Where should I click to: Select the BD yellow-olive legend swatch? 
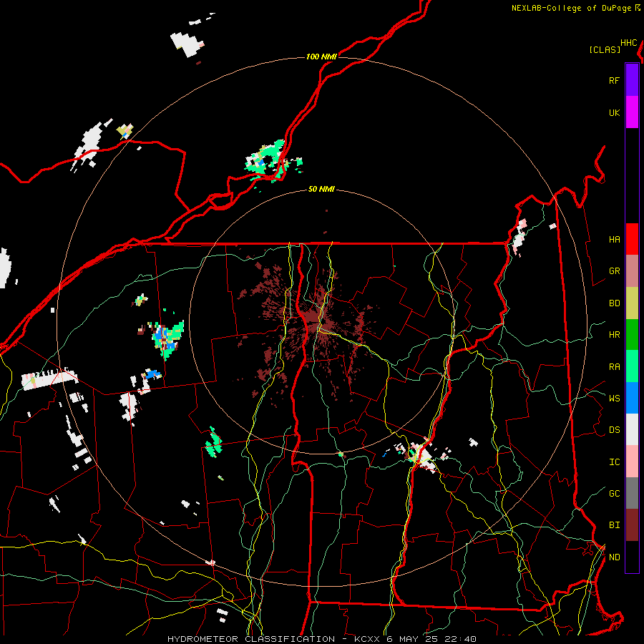(x=632, y=303)
